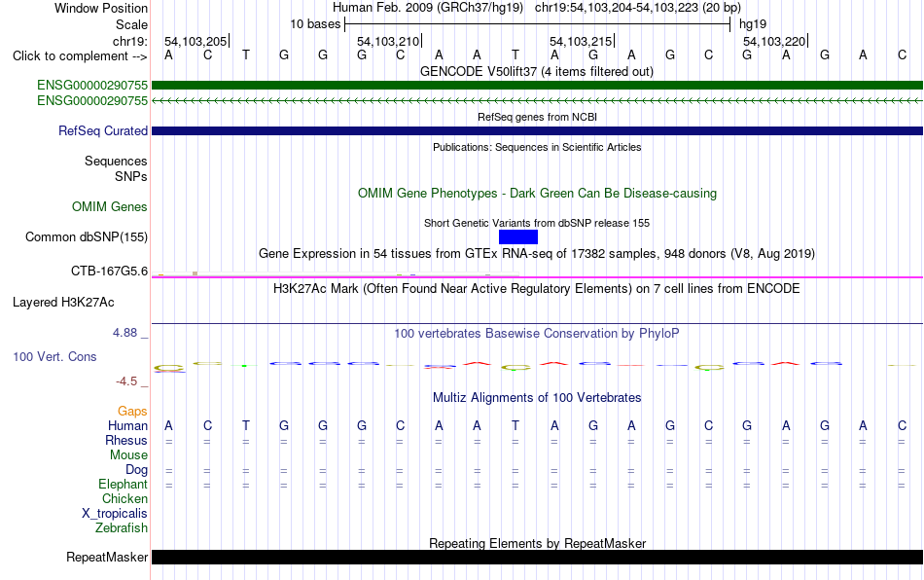Open GENCODE V50lift37 track title
This screenshot has width=924, height=580.
coord(536,71)
